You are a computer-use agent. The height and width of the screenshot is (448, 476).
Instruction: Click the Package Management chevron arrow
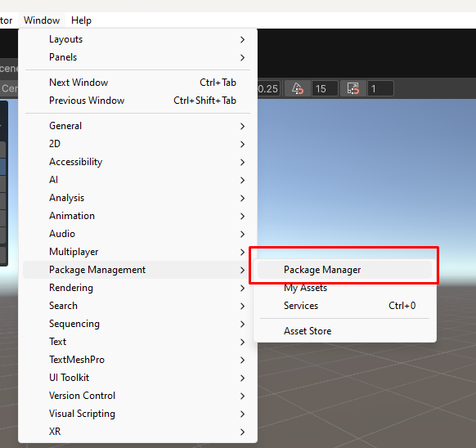pos(242,270)
